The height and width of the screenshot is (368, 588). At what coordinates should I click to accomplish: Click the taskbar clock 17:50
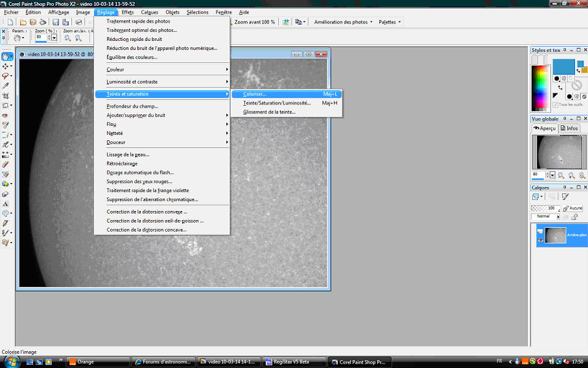[x=578, y=362]
